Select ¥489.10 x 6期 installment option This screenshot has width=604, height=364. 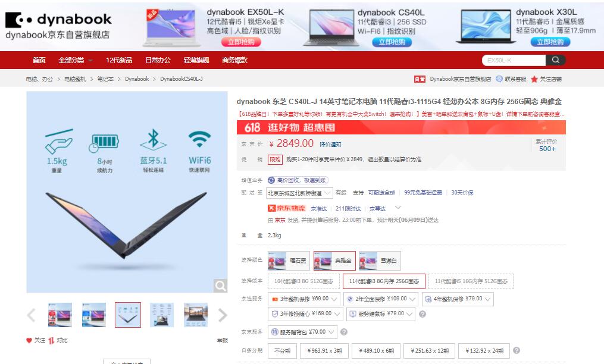pyautogui.click(x=376, y=351)
